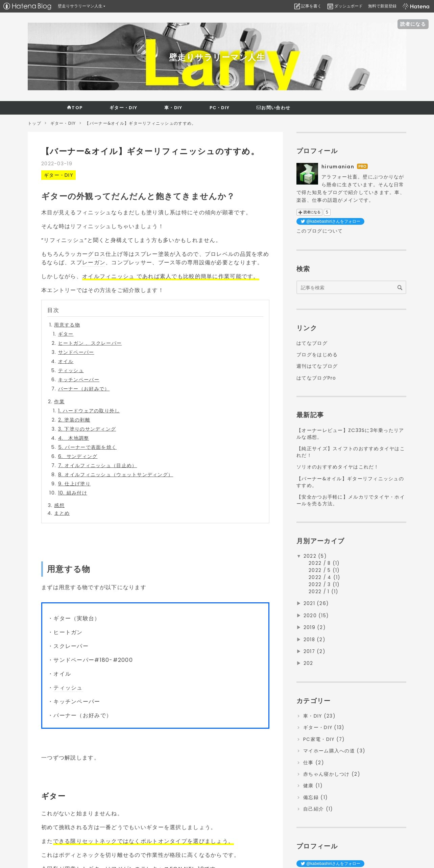Image resolution: width=434 pixels, height=868 pixels.
Task: Open the ギター・DIY (13) category
Action: pos(323,727)
